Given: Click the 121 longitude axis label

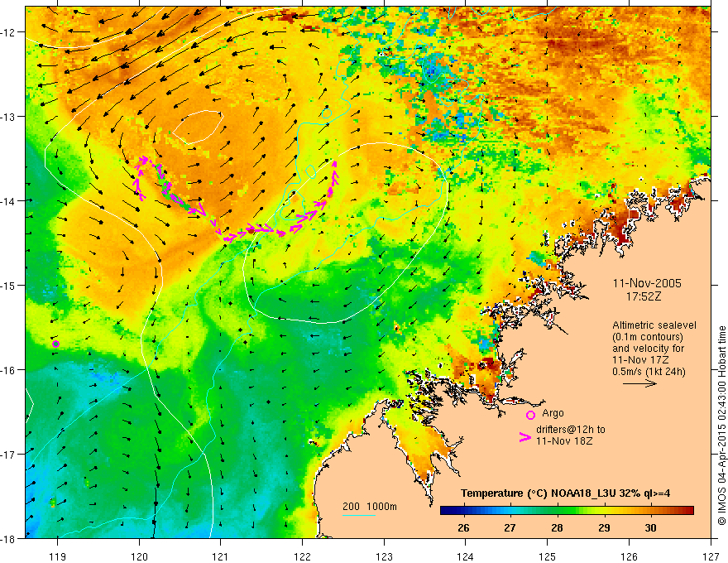Looking at the screenshot, I should point(221,556).
